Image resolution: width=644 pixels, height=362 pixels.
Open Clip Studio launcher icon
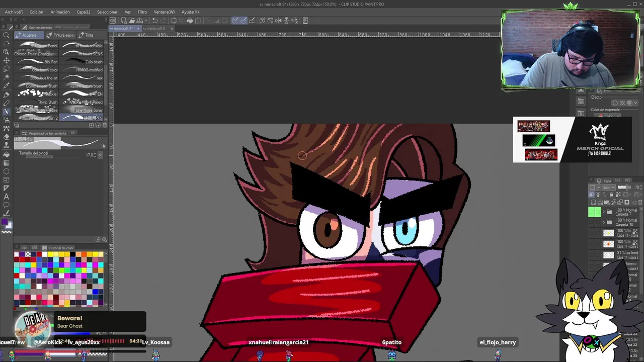[113, 21]
